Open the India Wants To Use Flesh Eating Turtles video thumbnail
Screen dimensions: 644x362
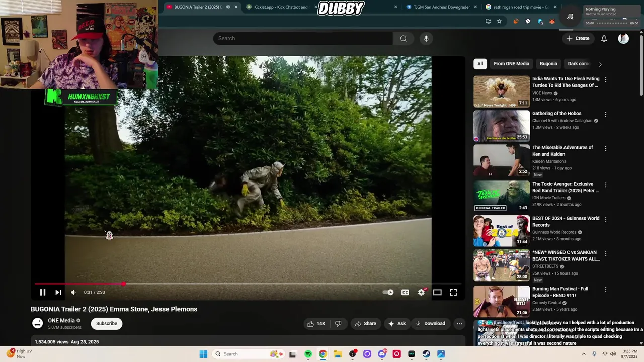click(x=502, y=92)
